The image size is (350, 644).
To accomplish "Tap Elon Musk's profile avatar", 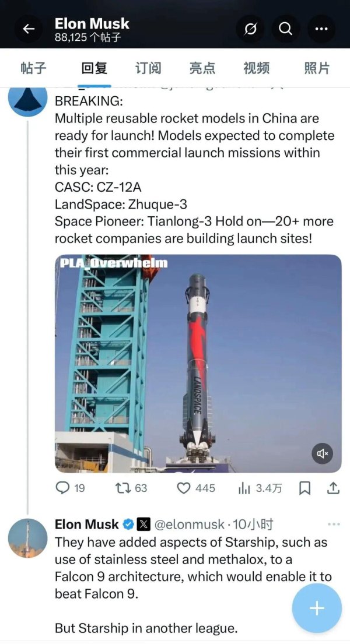I will tap(27, 539).
